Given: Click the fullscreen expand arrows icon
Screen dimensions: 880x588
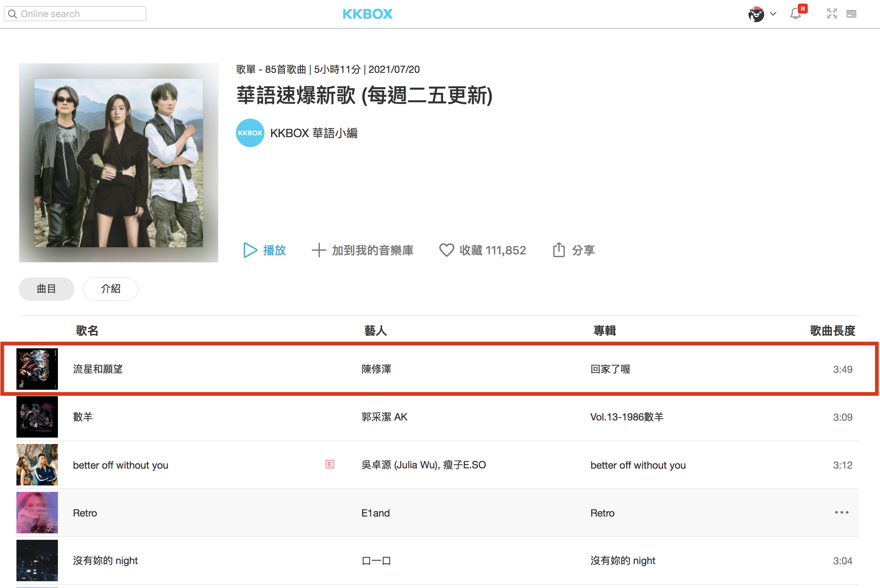Looking at the screenshot, I should (x=832, y=14).
